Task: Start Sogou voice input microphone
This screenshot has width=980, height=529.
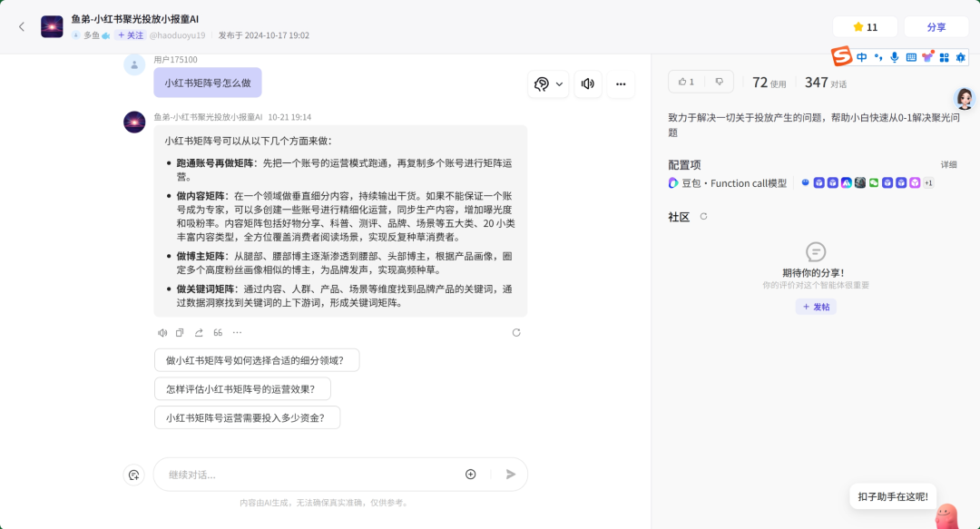Action: [895, 57]
